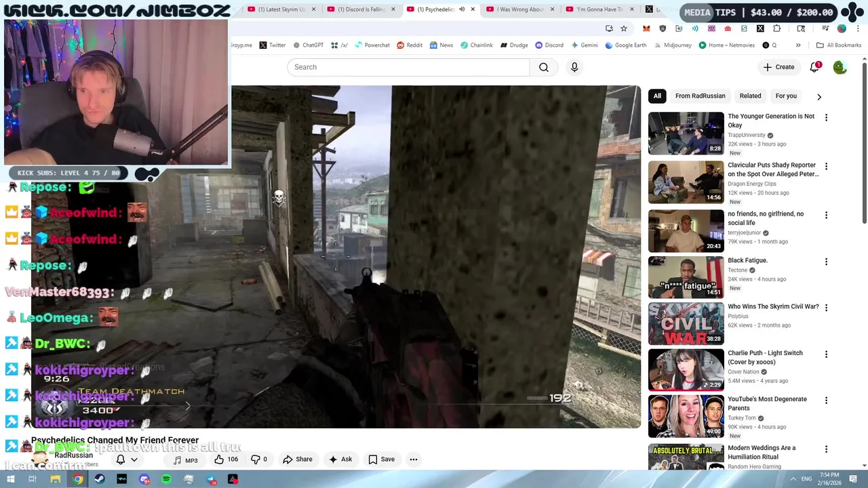Image resolution: width=868 pixels, height=488 pixels.
Task: Open Windows action center notifications icon
Action: 854,479
